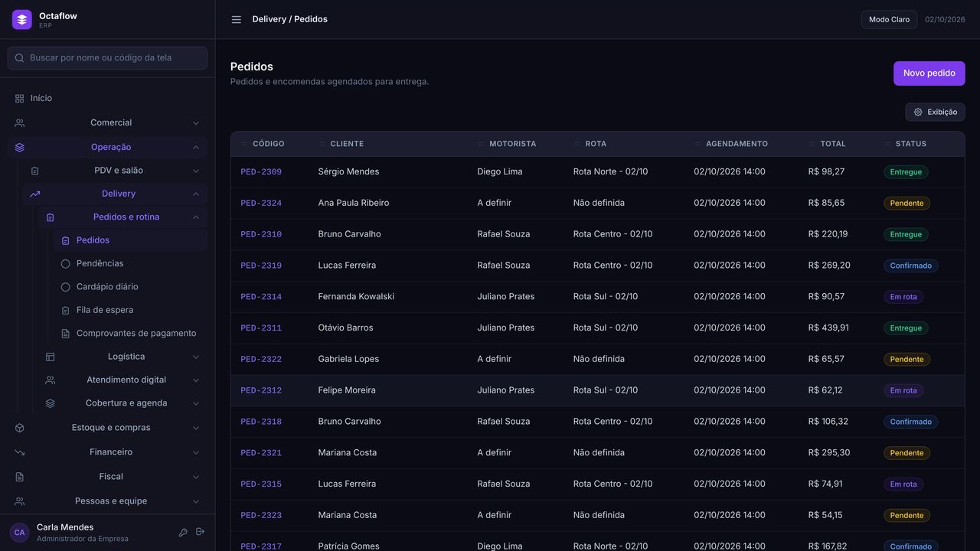The width and height of the screenshot is (980, 551).
Task: Click the Cobertura e agenda layers icon
Action: click(51, 403)
